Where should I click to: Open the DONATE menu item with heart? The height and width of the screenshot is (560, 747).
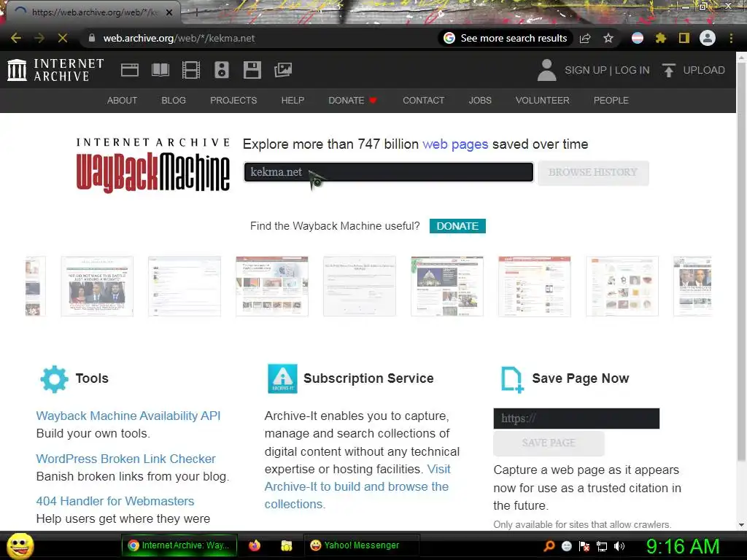pyautogui.click(x=352, y=101)
